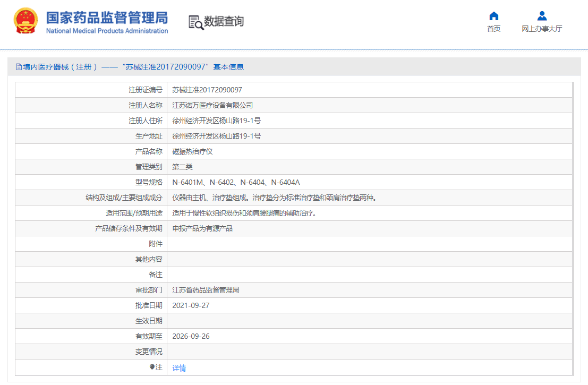
Task: Select the 适用于慢性软组织损伤 intended use text
Action: (x=244, y=213)
